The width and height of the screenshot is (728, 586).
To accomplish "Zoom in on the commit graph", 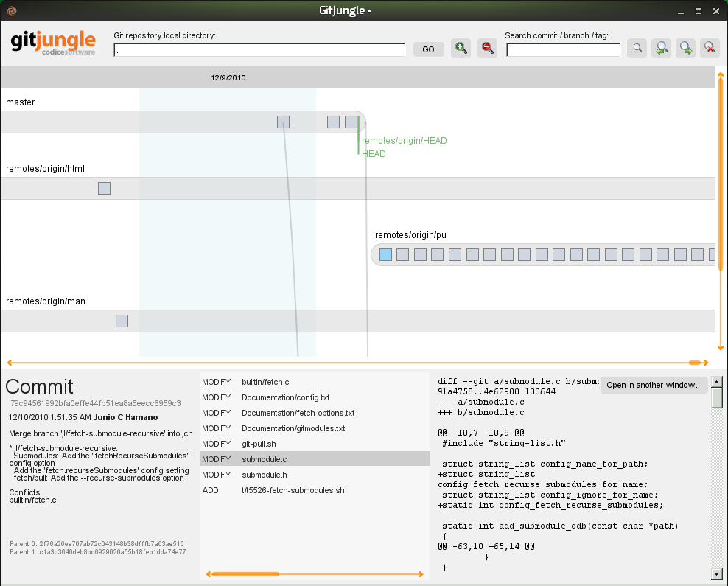I will (461, 49).
